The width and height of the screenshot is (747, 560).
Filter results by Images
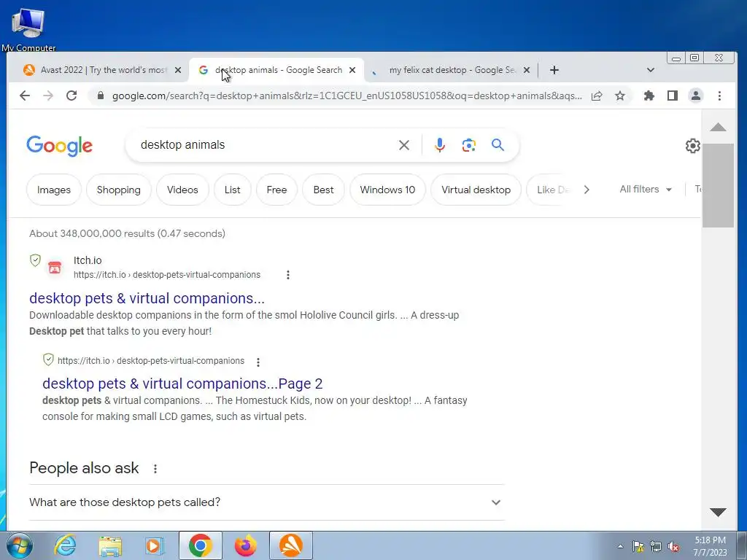(x=54, y=190)
